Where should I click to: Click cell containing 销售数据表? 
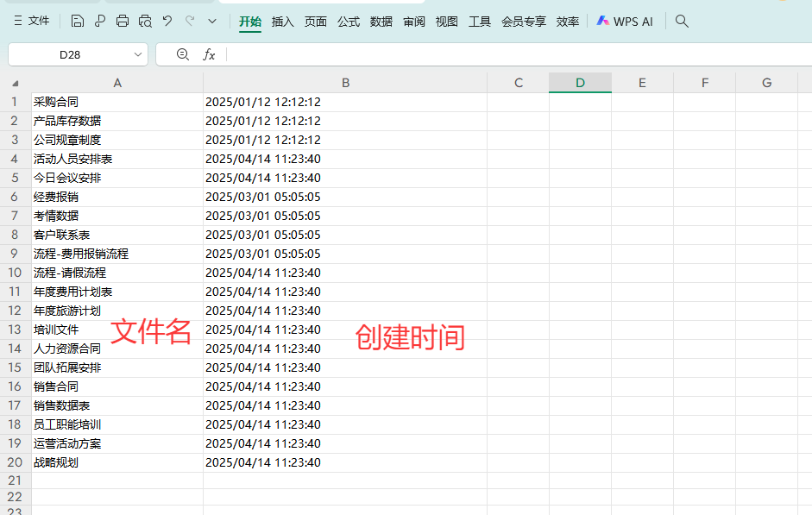point(117,405)
